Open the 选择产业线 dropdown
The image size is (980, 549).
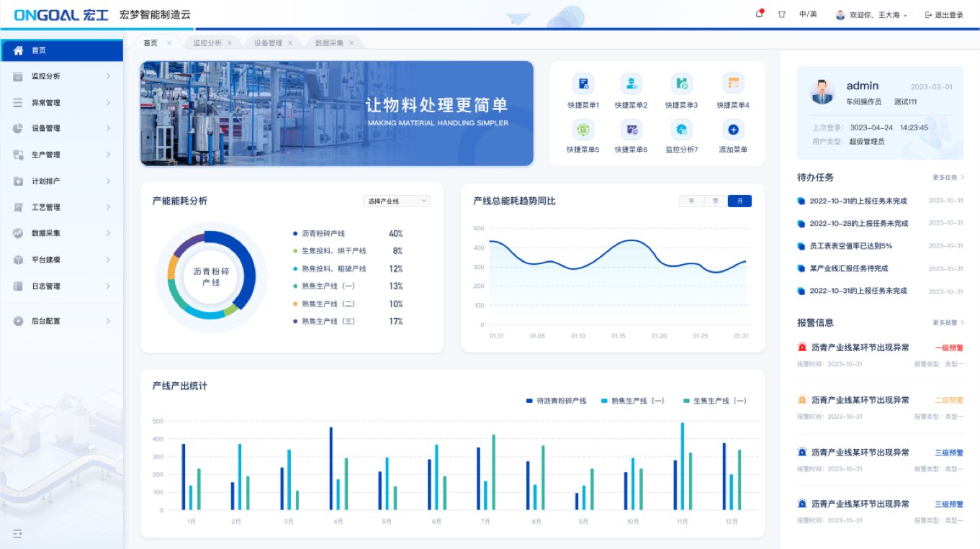coord(397,201)
